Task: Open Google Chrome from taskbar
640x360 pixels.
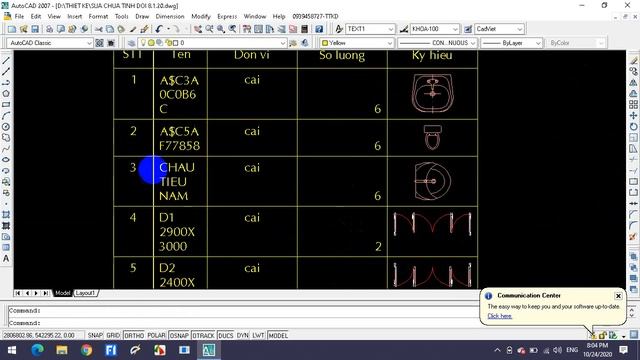Action: click(86, 350)
